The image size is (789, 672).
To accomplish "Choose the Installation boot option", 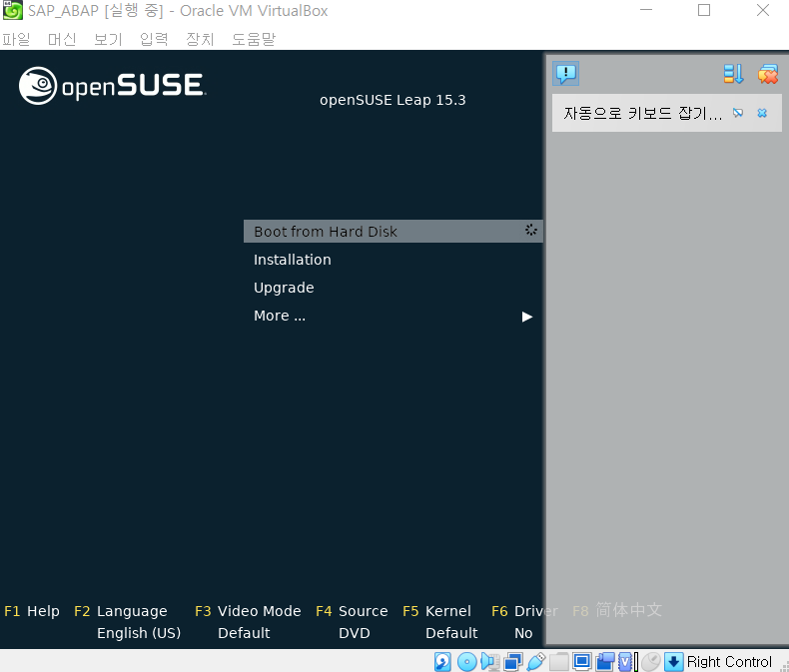I will (x=293, y=260).
